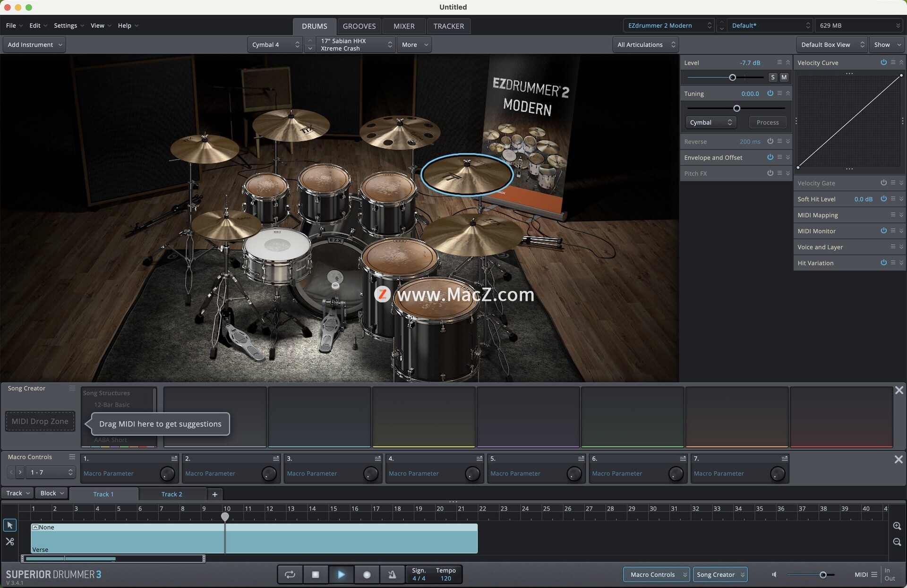Open the EZdrummer 2 Modern library dropdown
The image size is (907, 588).
point(668,26)
